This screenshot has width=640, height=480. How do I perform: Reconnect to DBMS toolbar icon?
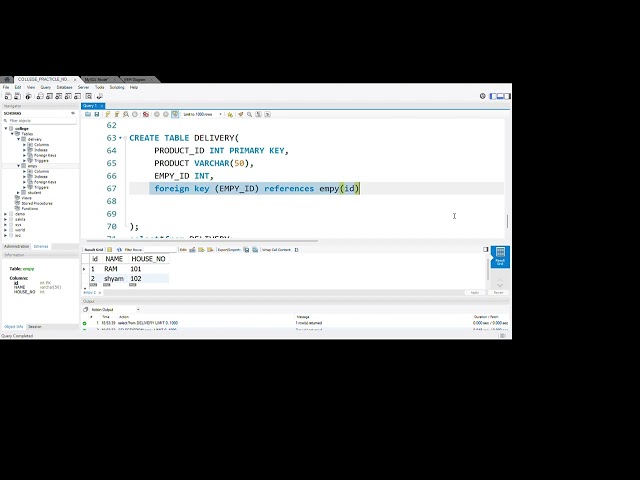[x=100, y=96]
